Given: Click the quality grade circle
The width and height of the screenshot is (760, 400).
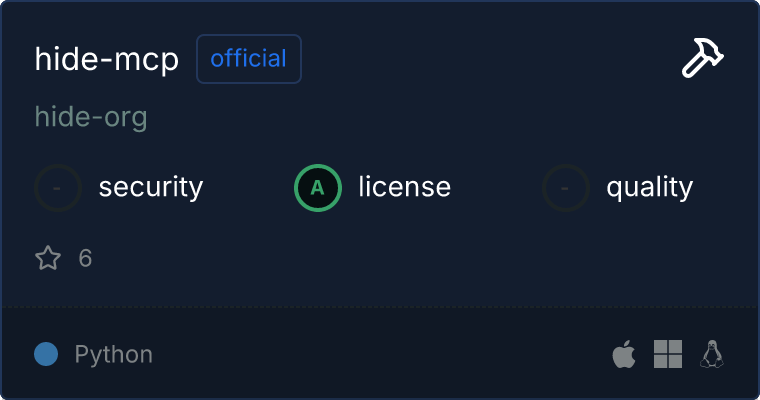Looking at the screenshot, I should (566, 187).
